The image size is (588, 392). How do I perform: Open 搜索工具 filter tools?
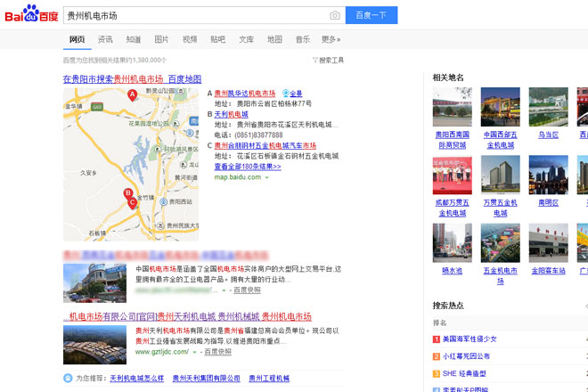pos(328,60)
